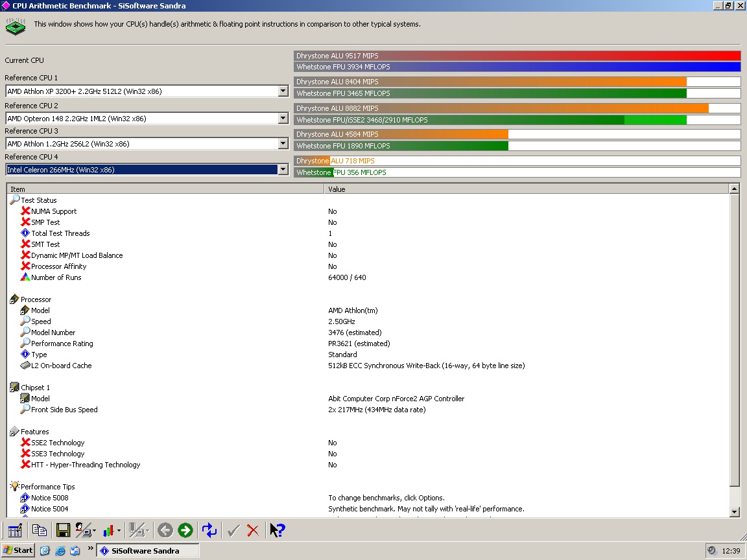Open the Reference CPU 4 dropdown arrow

(283, 169)
